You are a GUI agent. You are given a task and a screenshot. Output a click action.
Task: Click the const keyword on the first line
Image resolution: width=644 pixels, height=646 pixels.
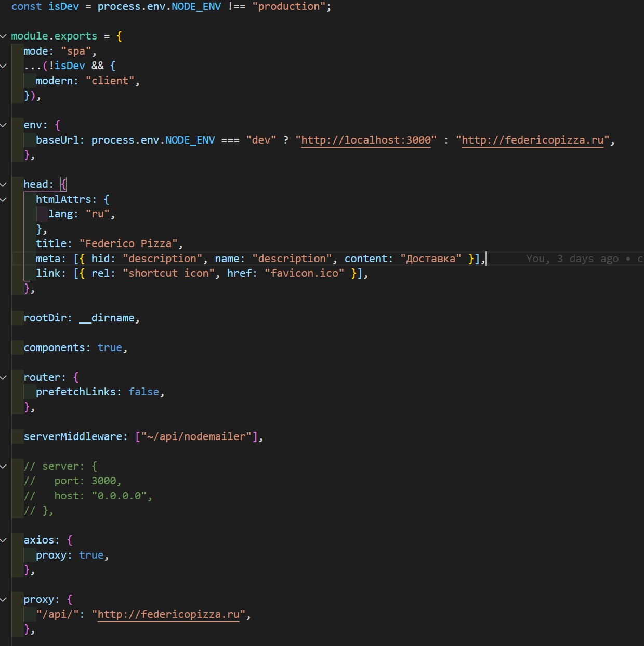[x=27, y=6]
